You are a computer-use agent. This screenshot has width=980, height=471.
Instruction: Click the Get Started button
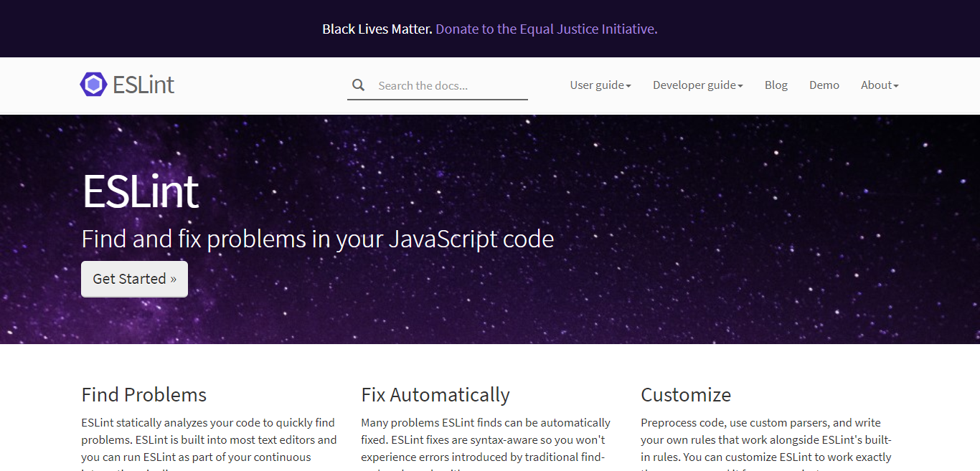pyautogui.click(x=134, y=279)
